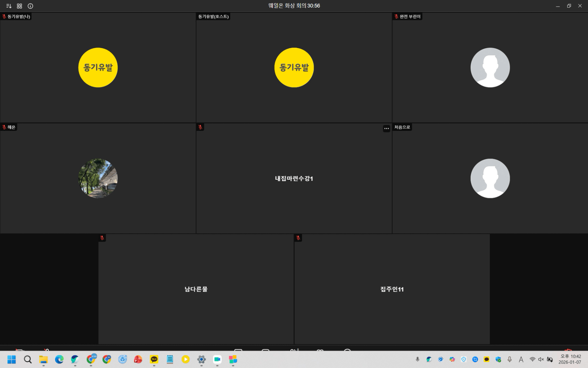
Task: Open more options on 내집마련수강1 tile
Action: 386,128
